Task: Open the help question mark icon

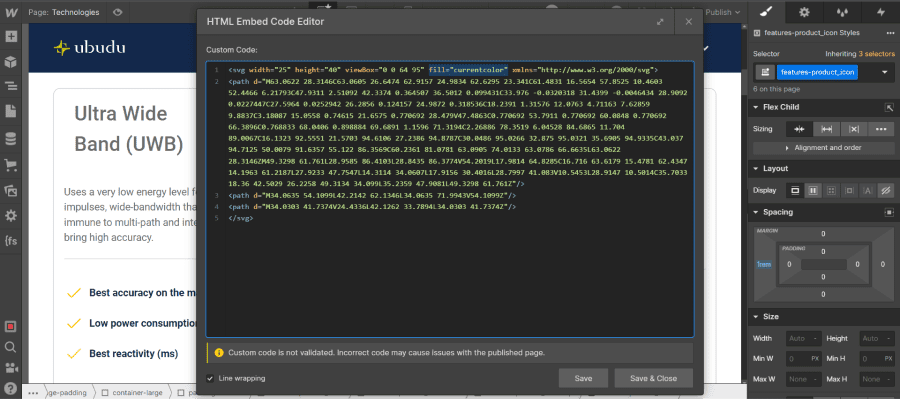Action: (x=11, y=388)
